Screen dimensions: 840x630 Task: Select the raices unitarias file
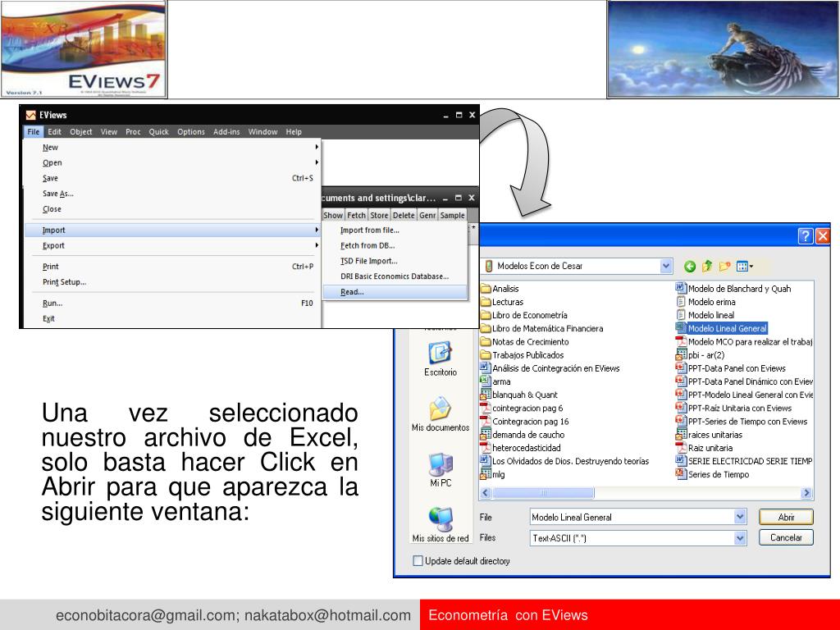(710, 435)
